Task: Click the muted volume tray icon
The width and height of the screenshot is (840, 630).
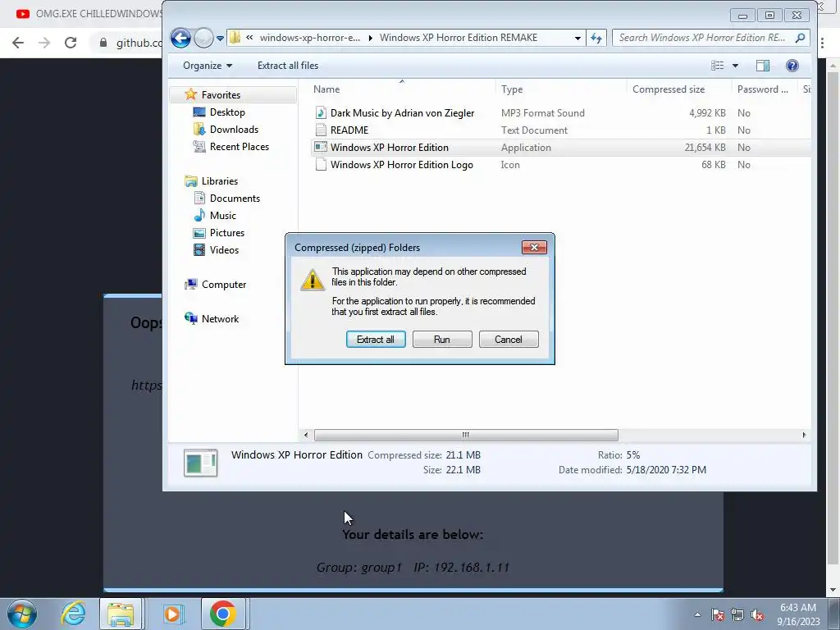Action: tap(757, 614)
